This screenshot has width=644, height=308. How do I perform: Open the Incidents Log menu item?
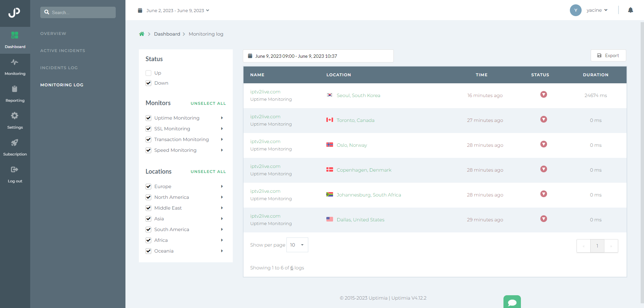click(x=59, y=68)
